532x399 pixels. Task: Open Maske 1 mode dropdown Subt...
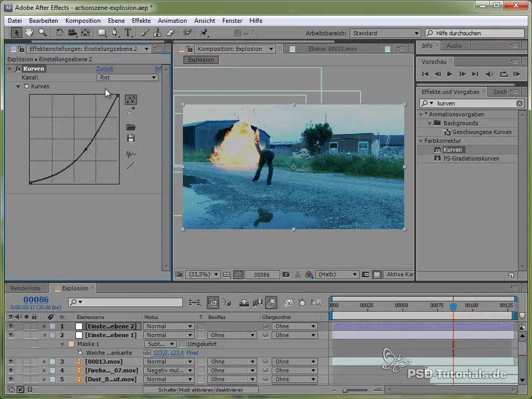pos(160,344)
